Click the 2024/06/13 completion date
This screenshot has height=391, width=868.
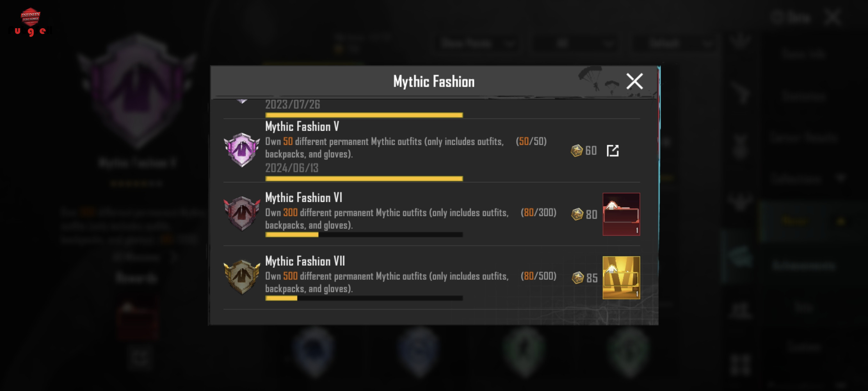pos(292,168)
